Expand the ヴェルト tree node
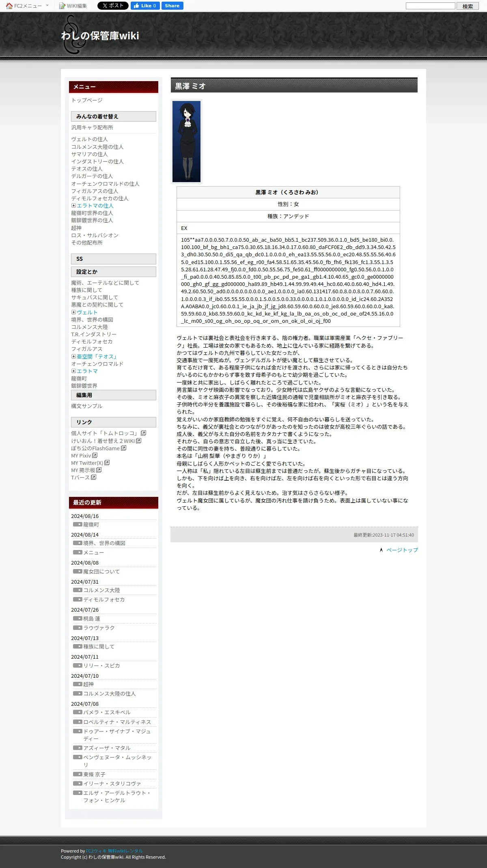Viewport: 487px width, 868px height. pos(73,312)
